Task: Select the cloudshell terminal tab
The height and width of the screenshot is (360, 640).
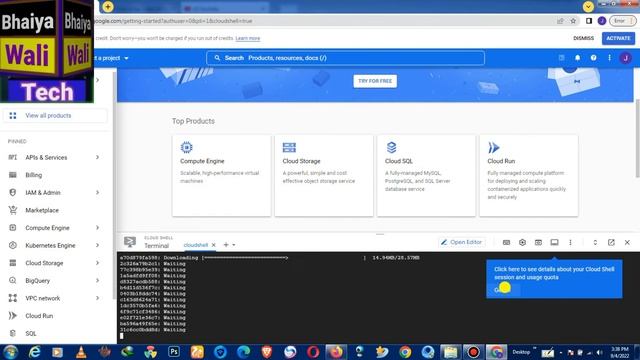Action: [x=196, y=245]
